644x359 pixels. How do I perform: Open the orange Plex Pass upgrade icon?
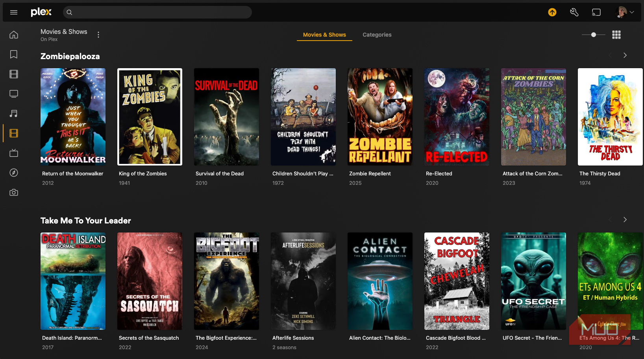pyautogui.click(x=552, y=12)
